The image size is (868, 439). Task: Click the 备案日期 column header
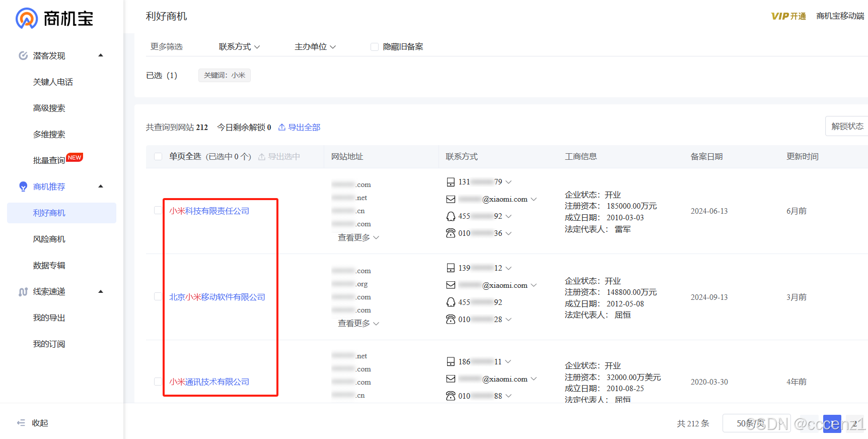click(x=706, y=157)
